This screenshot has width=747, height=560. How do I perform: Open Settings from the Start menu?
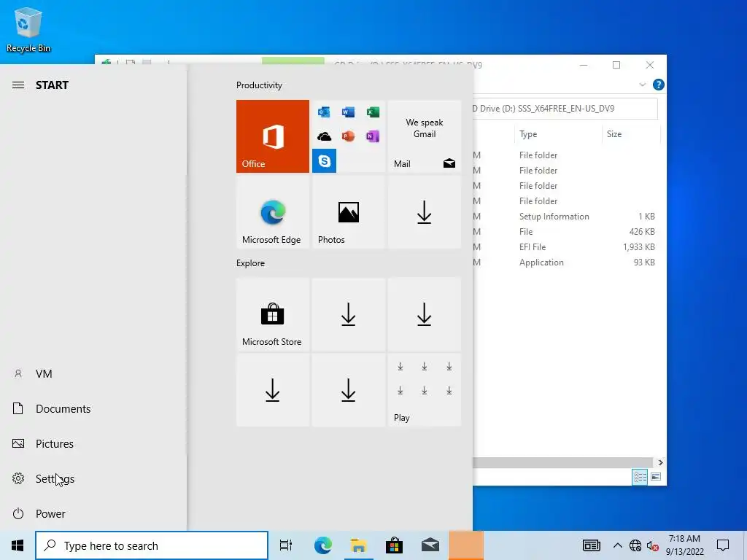click(93, 478)
